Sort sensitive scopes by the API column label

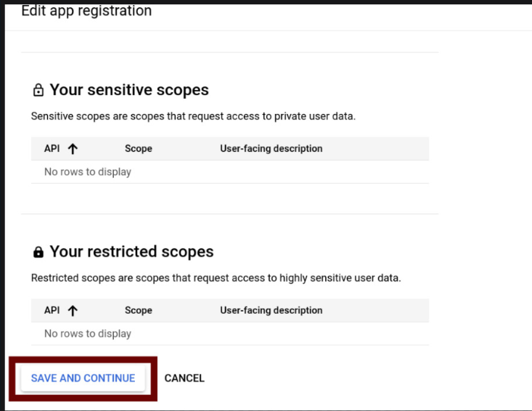click(52, 149)
